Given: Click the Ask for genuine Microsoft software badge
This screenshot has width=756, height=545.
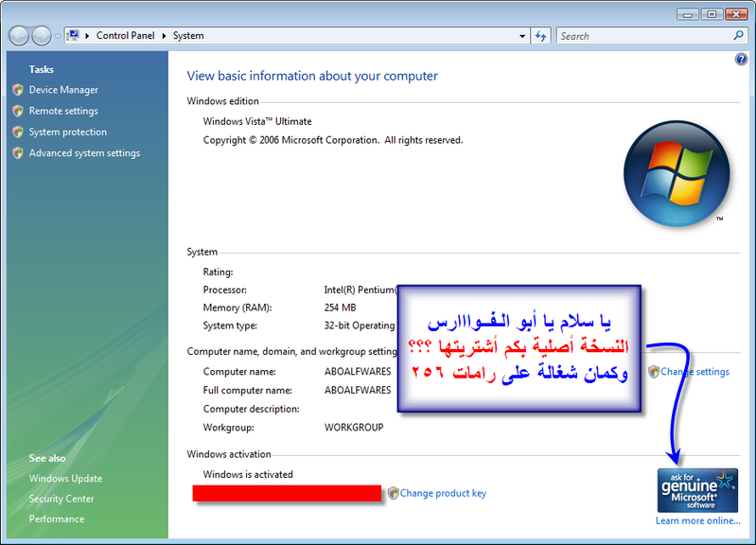Looking at the screenshot, I should [x=697, y=490].
